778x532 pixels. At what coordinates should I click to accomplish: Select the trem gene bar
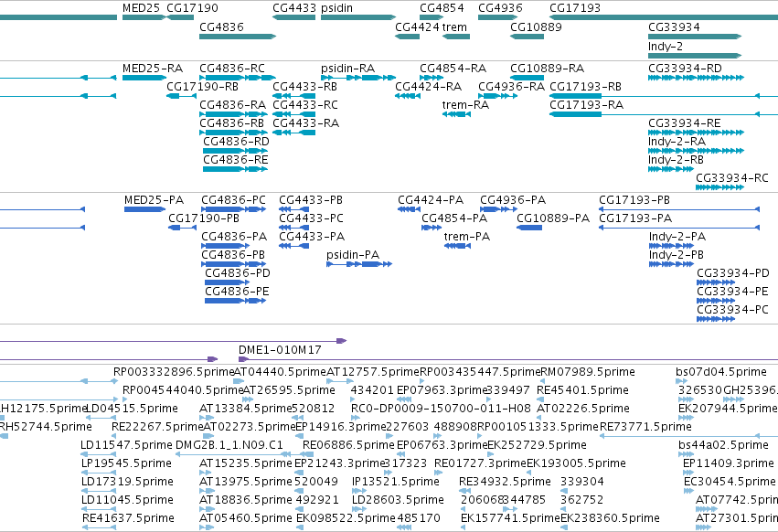[x=456, y=37]
